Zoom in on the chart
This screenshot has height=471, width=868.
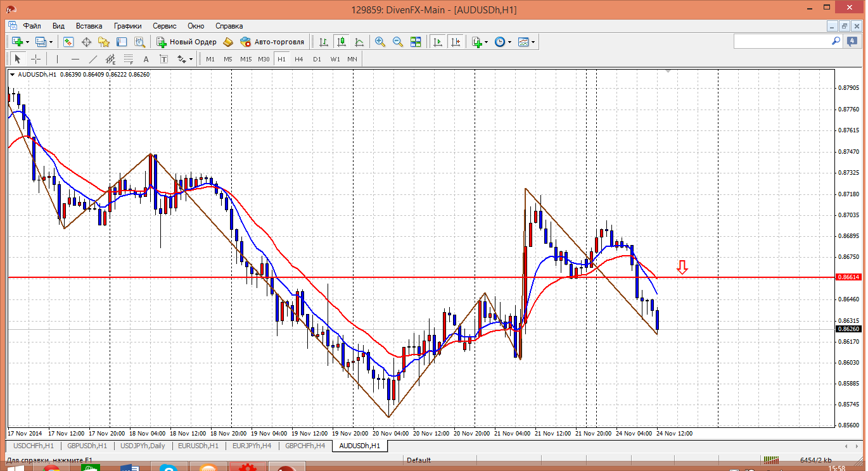tap(380, 42)
